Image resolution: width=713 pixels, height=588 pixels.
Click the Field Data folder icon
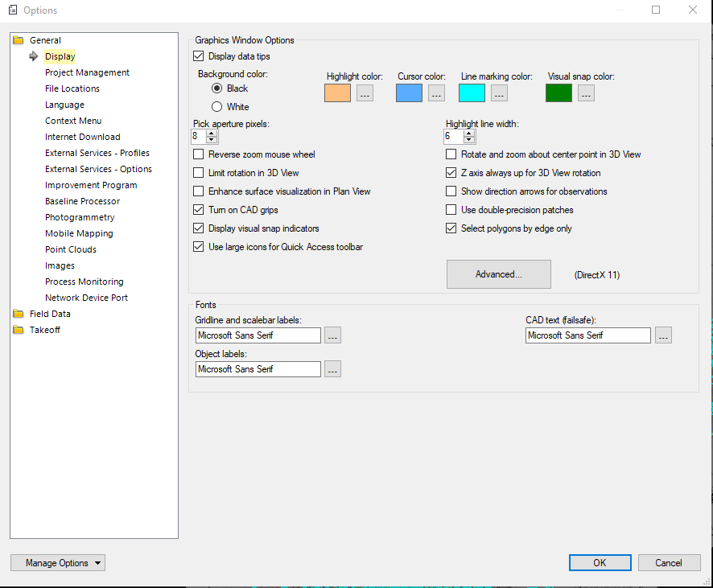click(x=19, y=314)
